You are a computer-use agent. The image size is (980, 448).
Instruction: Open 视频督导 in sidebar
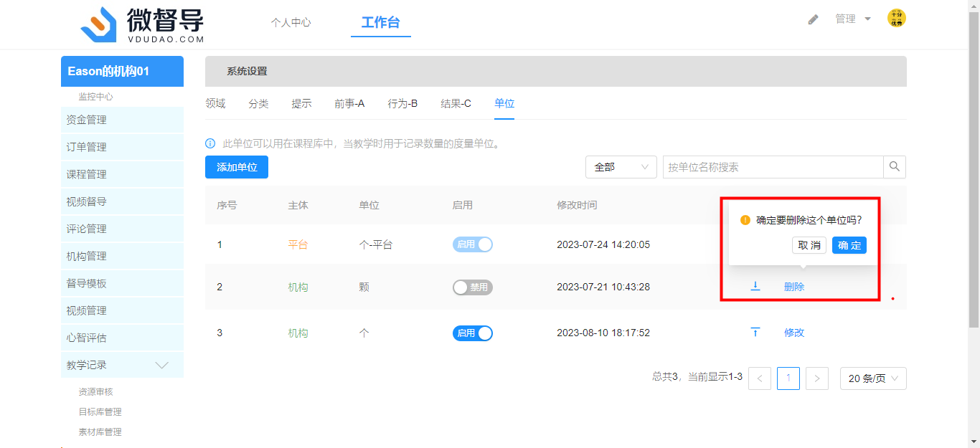pyautogui.click(x=122, y=201)
